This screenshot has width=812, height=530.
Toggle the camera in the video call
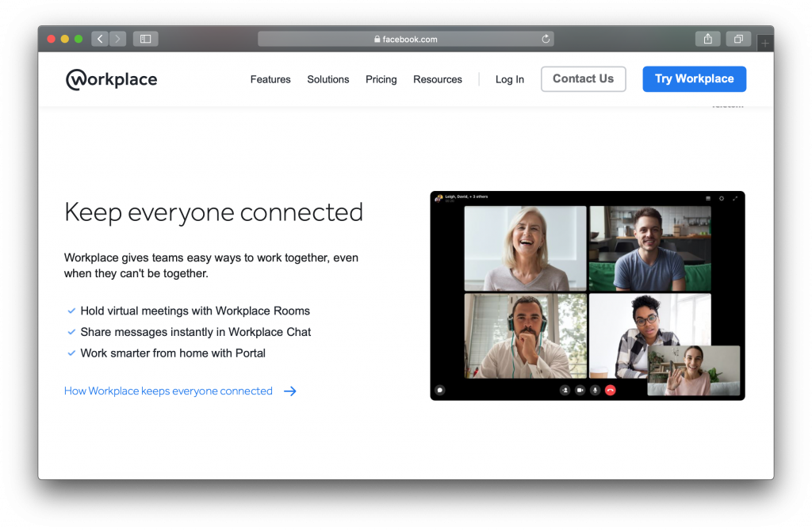(x=580, y=391)
